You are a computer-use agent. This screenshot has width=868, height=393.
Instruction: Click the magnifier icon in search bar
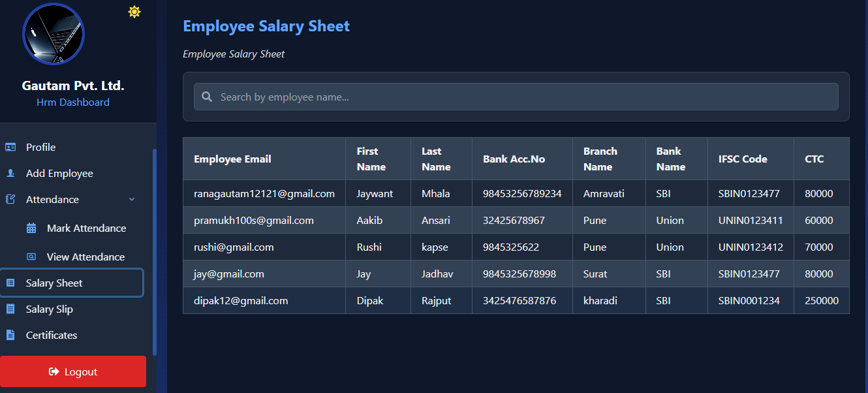(207, 97)
